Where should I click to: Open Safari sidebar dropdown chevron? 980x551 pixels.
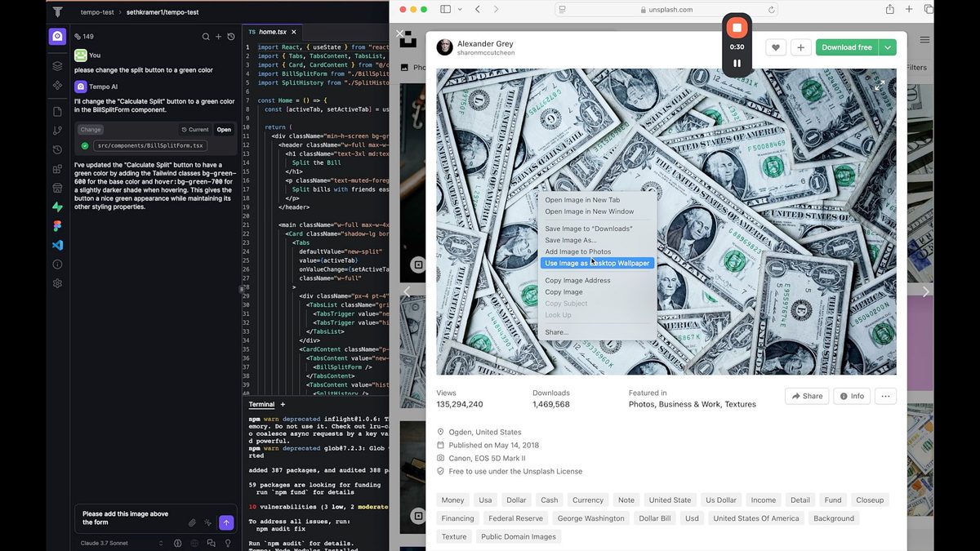click(x=461, y=9)
